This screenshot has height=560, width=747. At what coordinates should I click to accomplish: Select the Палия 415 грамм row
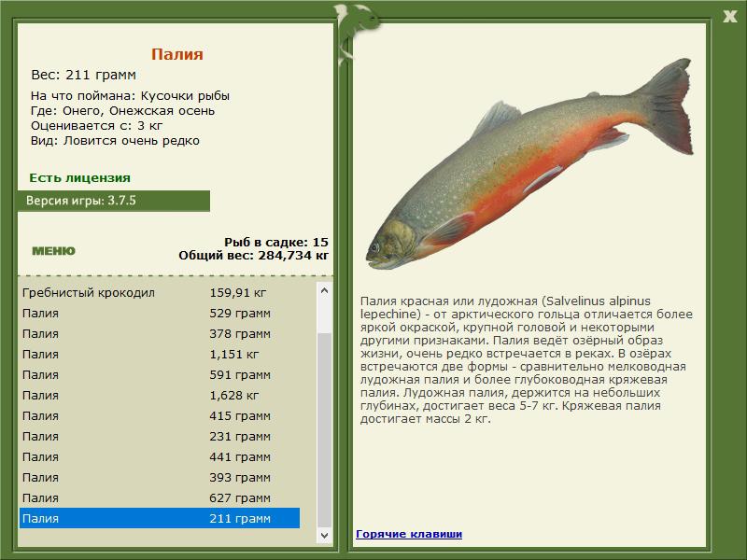point(160,415)
